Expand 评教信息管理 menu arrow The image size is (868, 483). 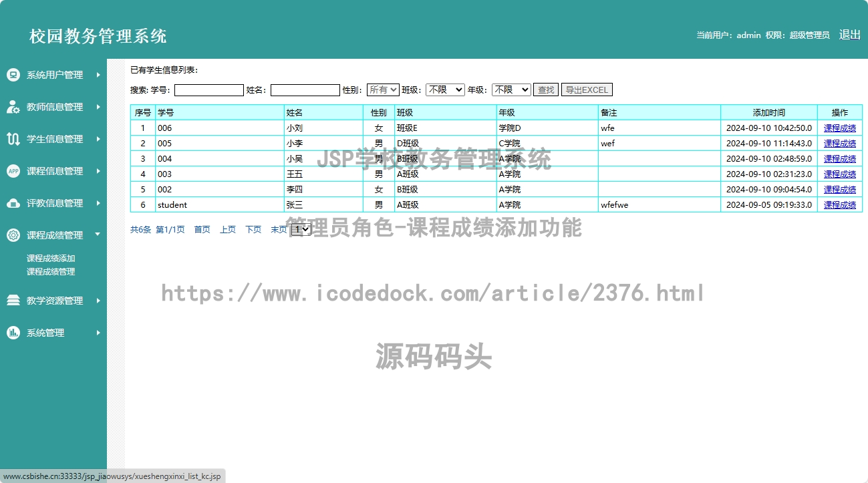click(x=98, y=203)
